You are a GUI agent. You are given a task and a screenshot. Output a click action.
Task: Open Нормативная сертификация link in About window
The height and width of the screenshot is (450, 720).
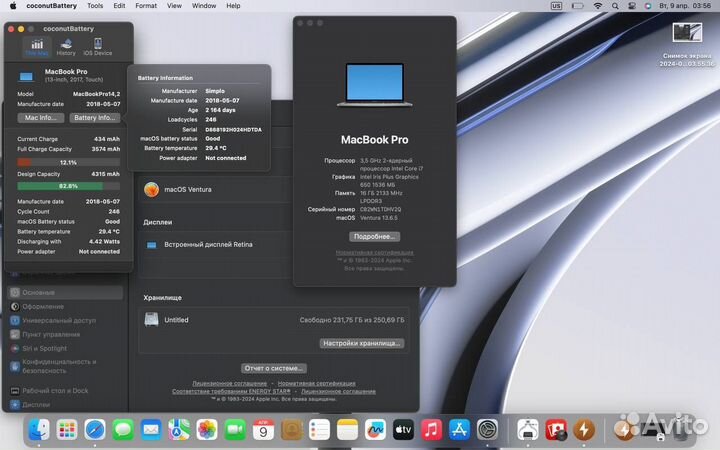tap(374, 253)
